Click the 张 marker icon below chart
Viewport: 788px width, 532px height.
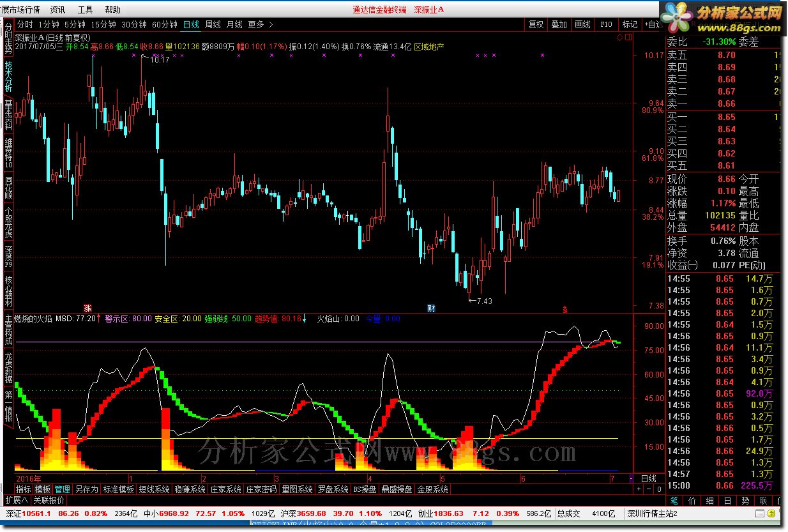click(x=87, y=308)
